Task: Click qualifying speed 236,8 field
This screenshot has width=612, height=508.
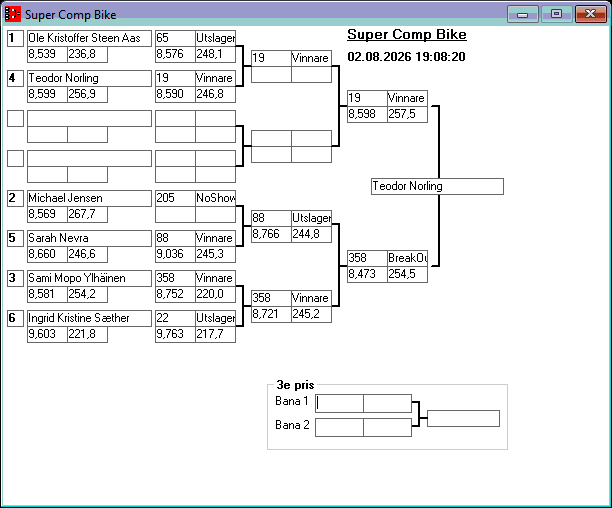Action: (x=87, y=54)
